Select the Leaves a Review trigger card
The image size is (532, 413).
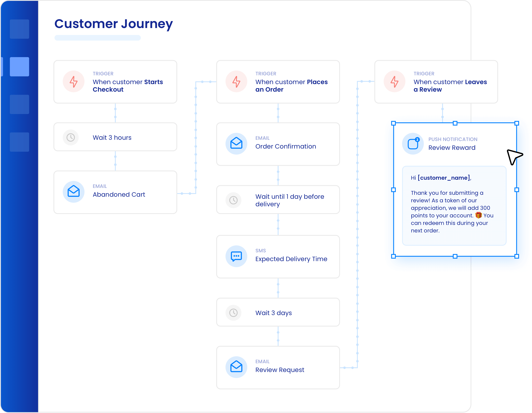pyautogui.click(x=436, y=82)
